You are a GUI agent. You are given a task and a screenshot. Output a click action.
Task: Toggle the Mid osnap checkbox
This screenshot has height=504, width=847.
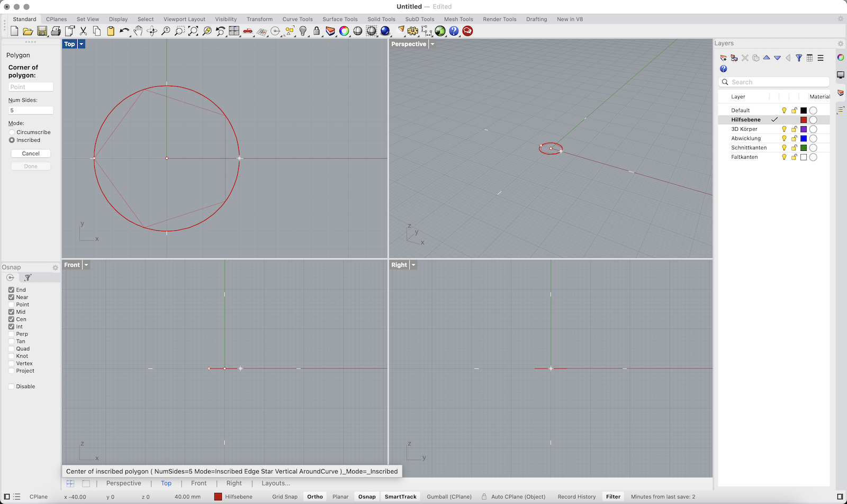pos(11,312)
